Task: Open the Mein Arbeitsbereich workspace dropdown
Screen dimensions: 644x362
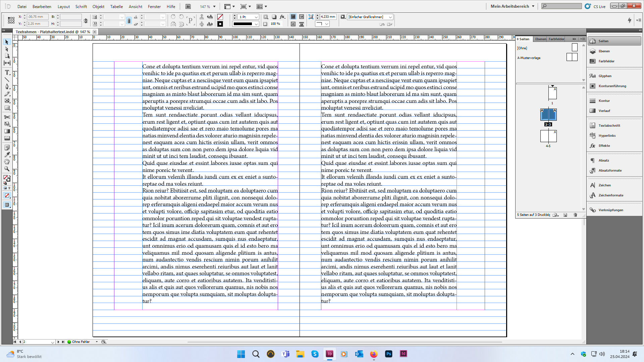Action: point(512,6)
